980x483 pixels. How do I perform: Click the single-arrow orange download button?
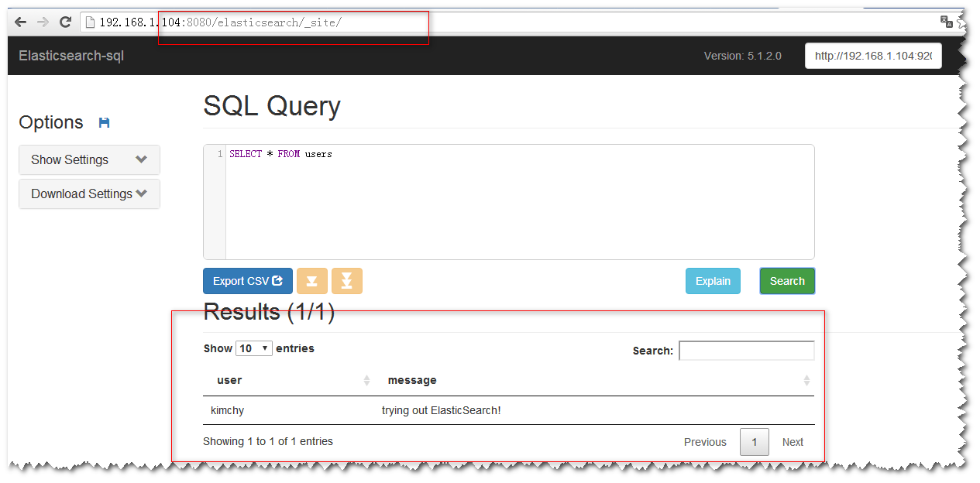(x=312, y=281)
